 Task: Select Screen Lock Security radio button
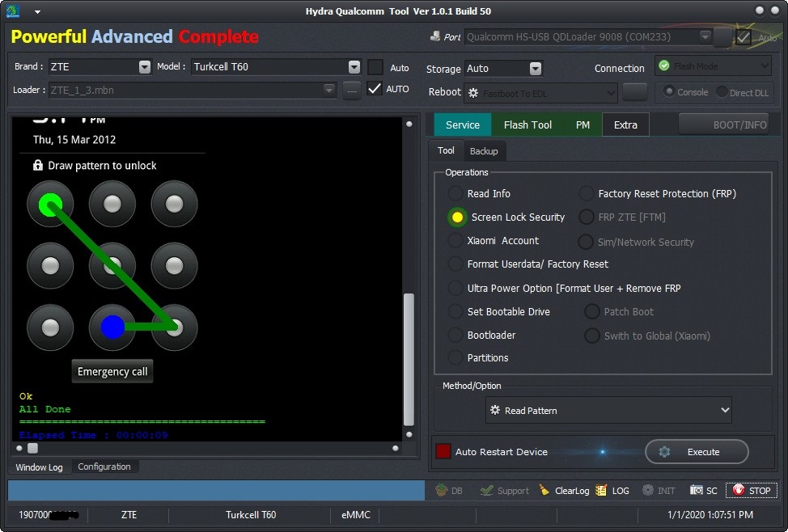(x=457, y=217)
